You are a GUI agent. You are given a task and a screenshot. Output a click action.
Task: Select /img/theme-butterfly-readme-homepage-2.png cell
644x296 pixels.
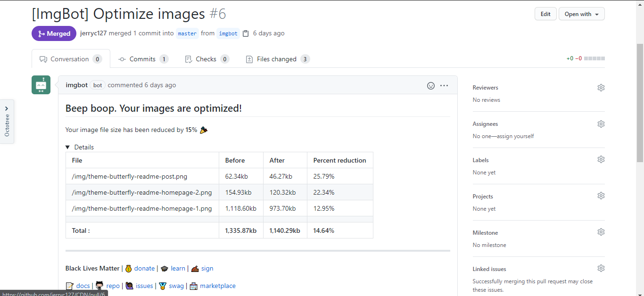142,192
